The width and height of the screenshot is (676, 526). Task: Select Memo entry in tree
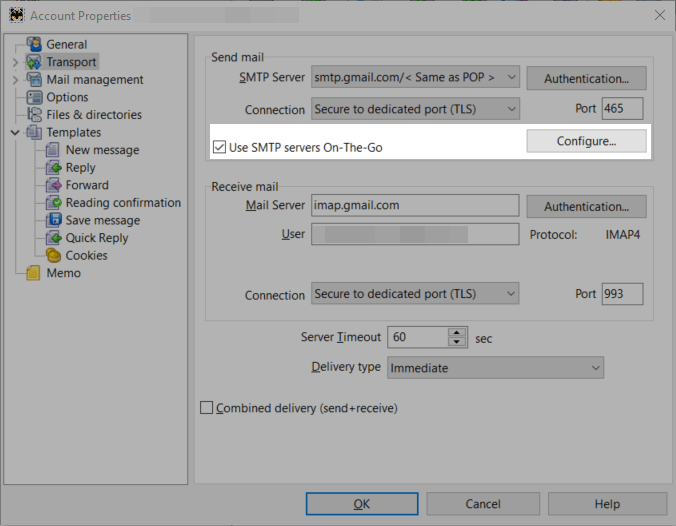[64, 273]
